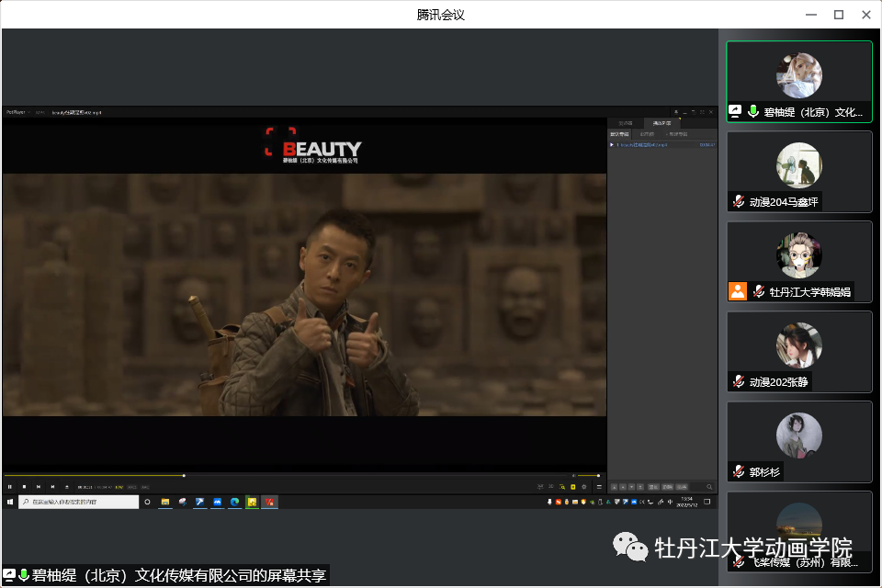This screenshot has width=882, height=588.
Task: Click the playlist 排序 button
Action: [682, 487]
